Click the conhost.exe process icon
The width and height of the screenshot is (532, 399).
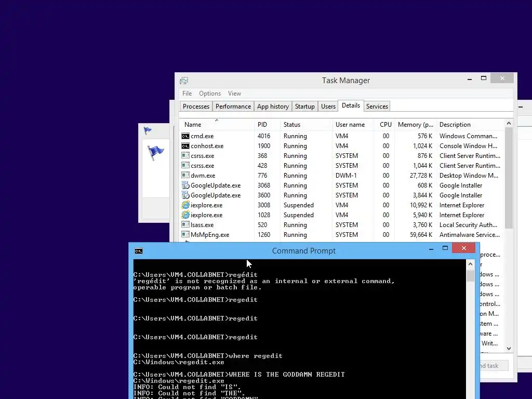185,146
